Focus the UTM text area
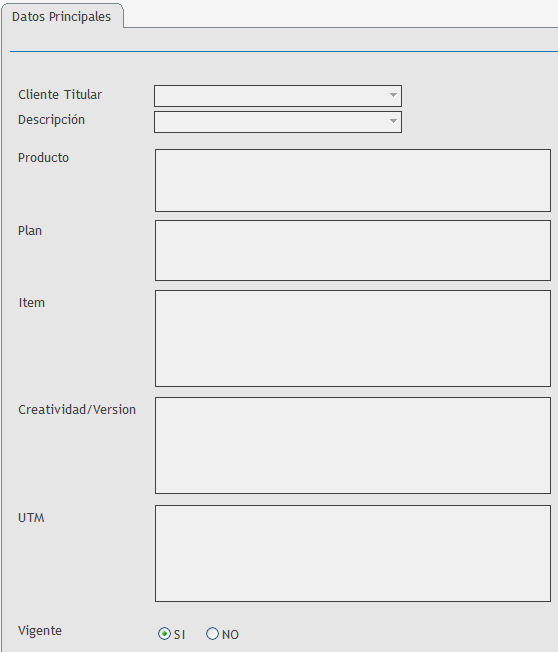 coord(353,553)
